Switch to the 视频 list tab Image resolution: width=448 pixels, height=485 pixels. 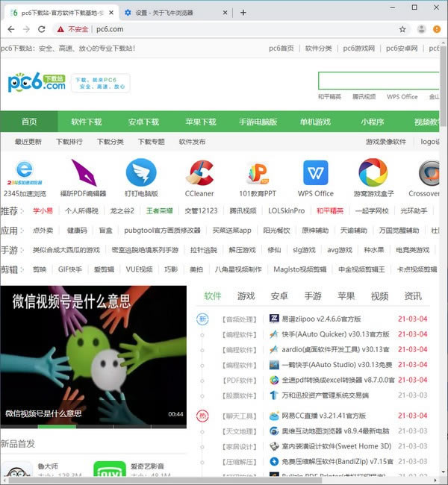click(x=379, y=296)
